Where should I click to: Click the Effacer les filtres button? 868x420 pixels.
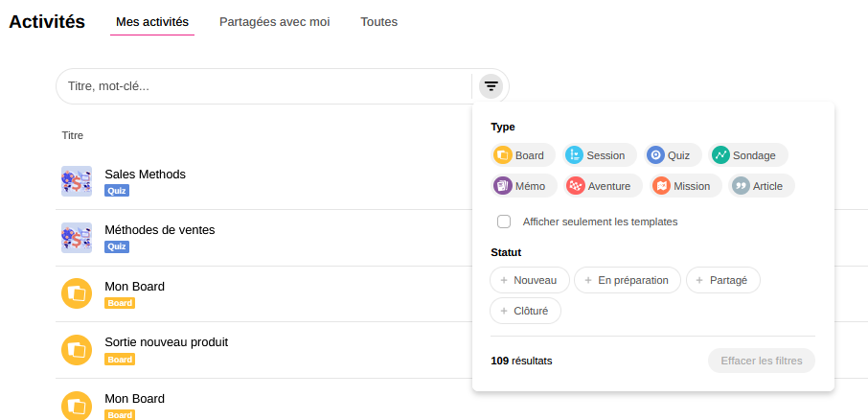pos(762,361)
